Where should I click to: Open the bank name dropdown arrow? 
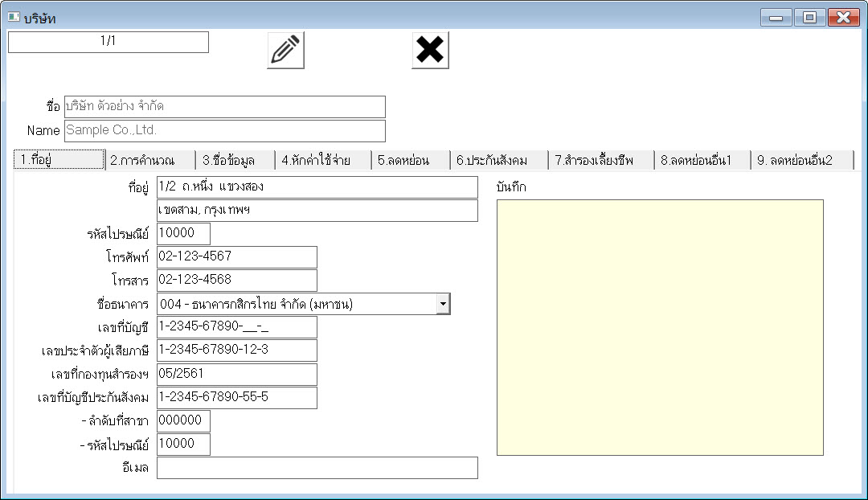click(443, 304)
